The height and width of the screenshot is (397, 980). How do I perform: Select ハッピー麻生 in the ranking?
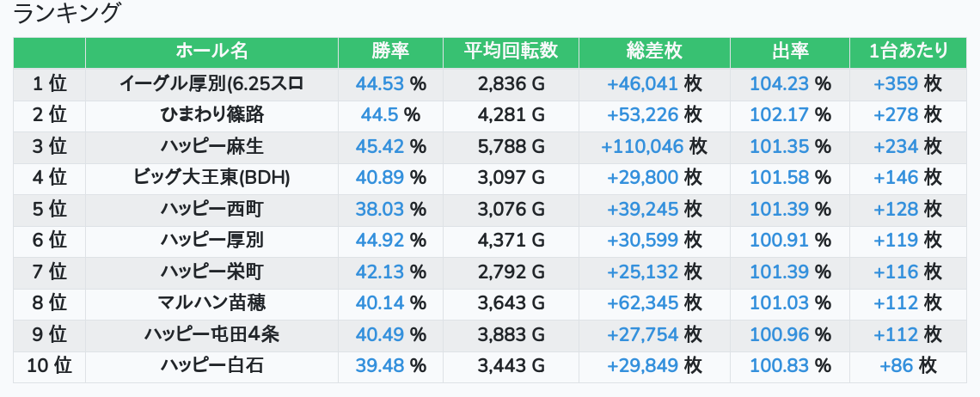pos(211,146)
